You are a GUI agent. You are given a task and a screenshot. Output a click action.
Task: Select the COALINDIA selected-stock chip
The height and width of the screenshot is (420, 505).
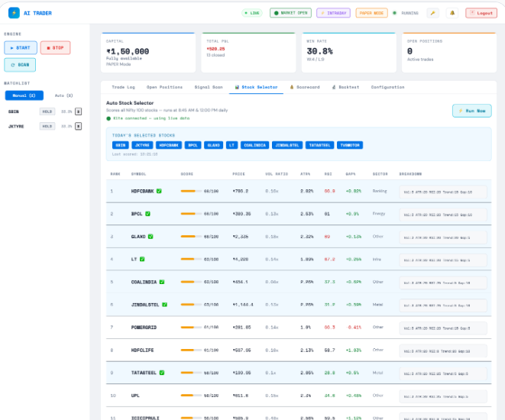tap(254, 145)
